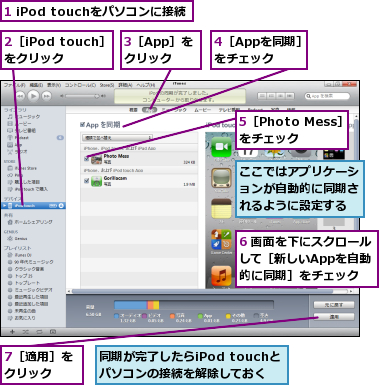379x385 pixels.
Task: Click the 適用 apply button
Action: [334, 317]
